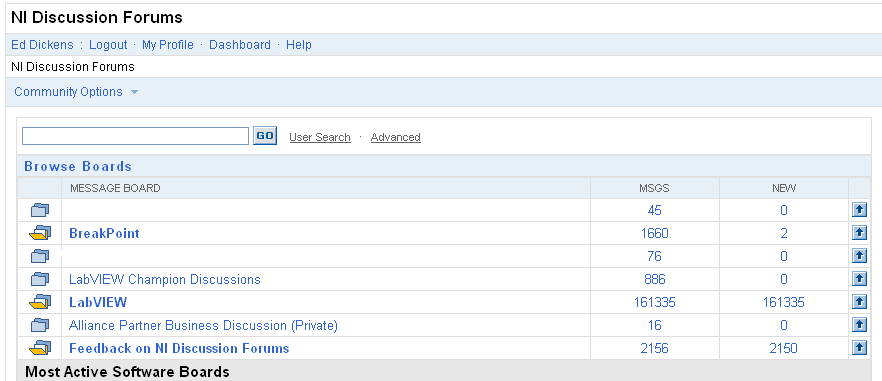Screen dimensions: 882x381
Task: Click the open folder icon beside LabVIEW board
Action: click(x=39, y=302)
